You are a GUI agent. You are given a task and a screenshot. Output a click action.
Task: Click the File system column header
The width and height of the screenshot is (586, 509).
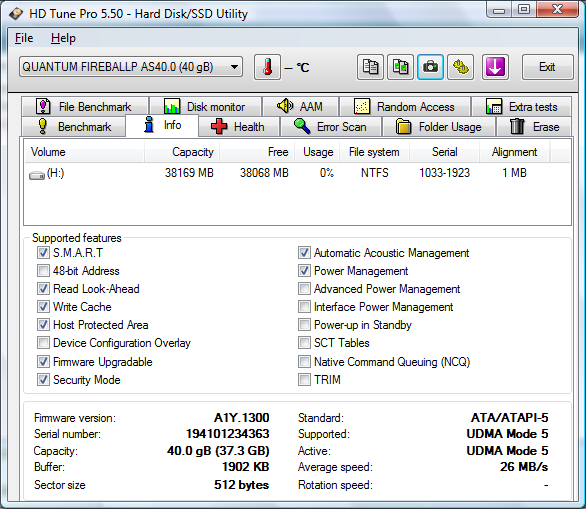[374, 152]
